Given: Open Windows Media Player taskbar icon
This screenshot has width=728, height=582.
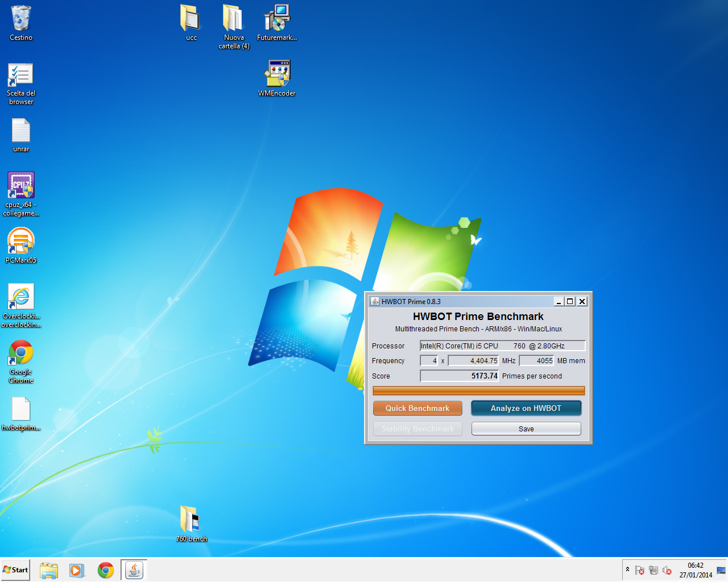Looking at the screenshot, I should pyautogui.click(x=77, y=570).
